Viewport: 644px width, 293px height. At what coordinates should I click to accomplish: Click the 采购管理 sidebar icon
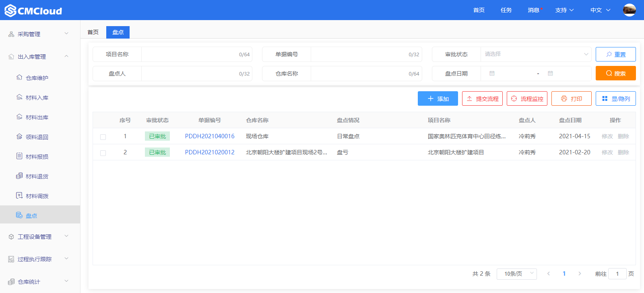(x=11, y=34)
